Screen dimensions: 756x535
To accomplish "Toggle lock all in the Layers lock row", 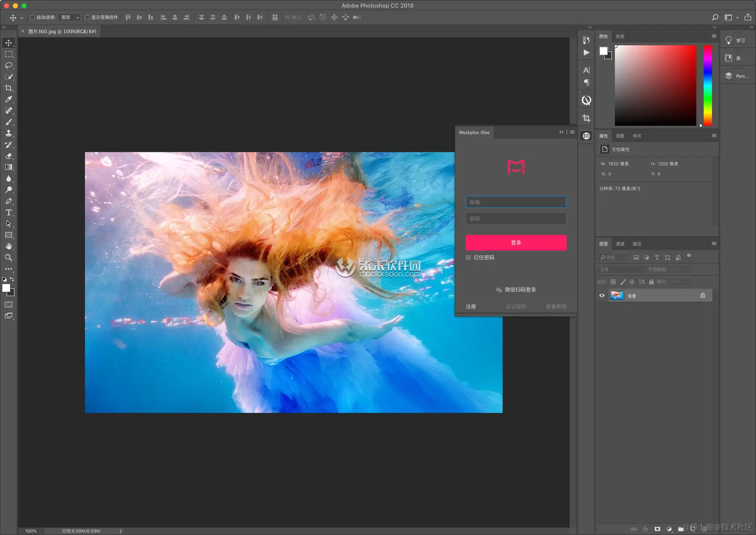I will [x=651, y=282].
